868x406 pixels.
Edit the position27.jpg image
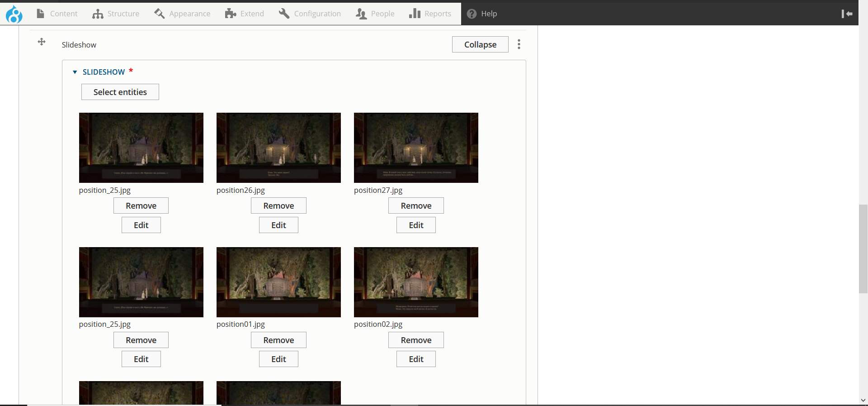coord(416,225)
